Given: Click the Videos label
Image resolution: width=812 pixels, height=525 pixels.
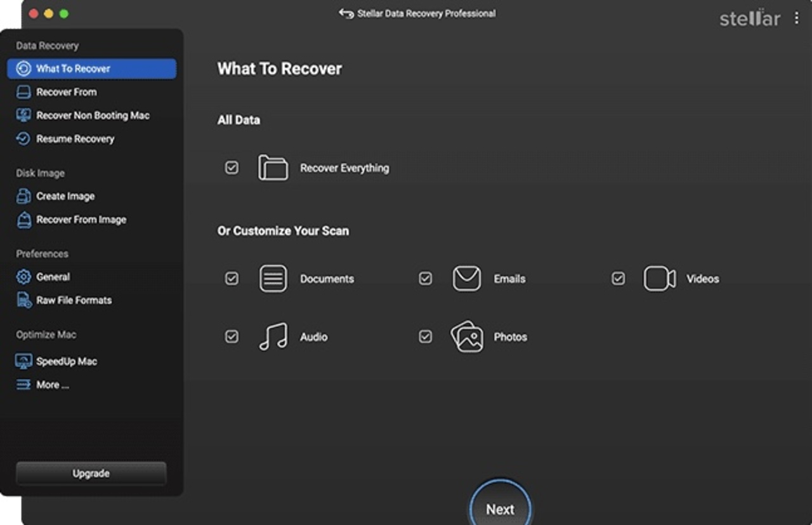Looking at the screenshot, I should 703,279.
